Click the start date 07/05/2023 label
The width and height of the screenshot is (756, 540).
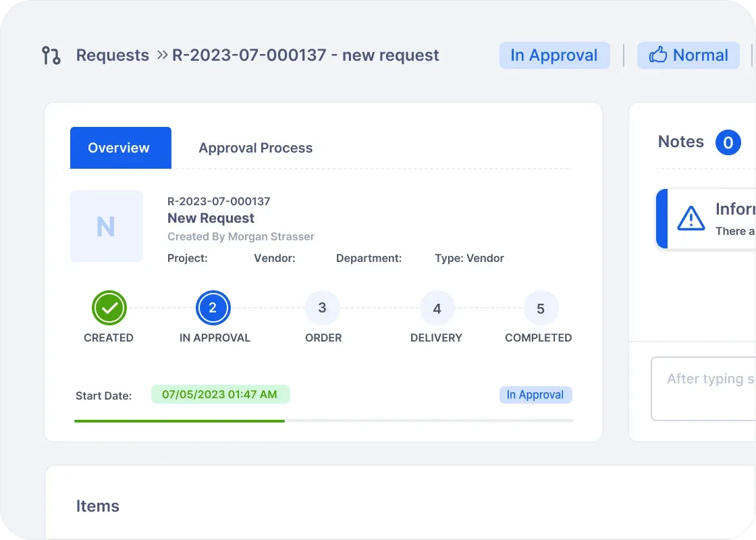(x=220, y=394)
